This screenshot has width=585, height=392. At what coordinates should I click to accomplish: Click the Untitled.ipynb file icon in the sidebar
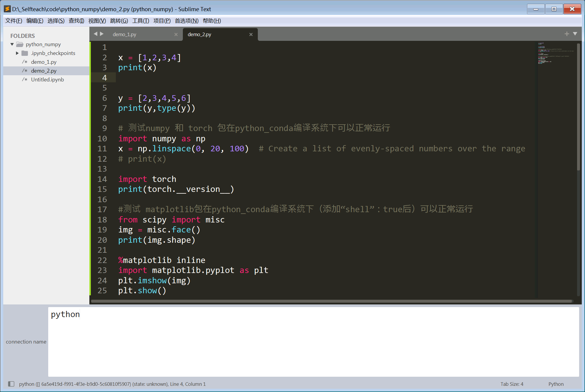(x=25, y=79)
